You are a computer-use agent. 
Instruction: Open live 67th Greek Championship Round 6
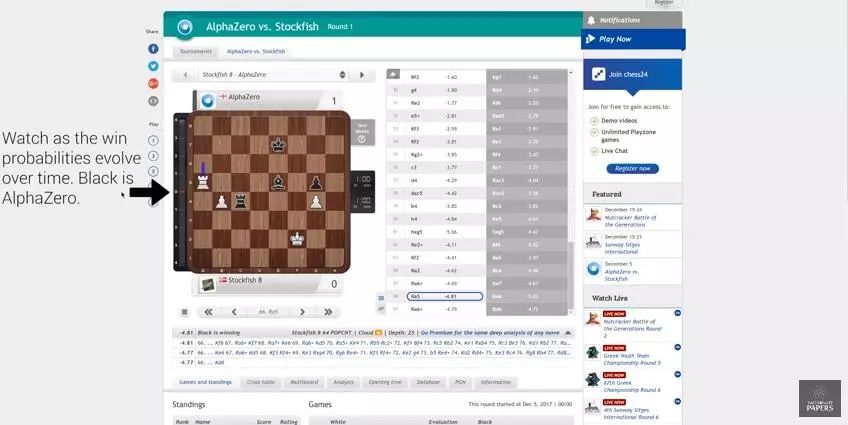(632, 386)
